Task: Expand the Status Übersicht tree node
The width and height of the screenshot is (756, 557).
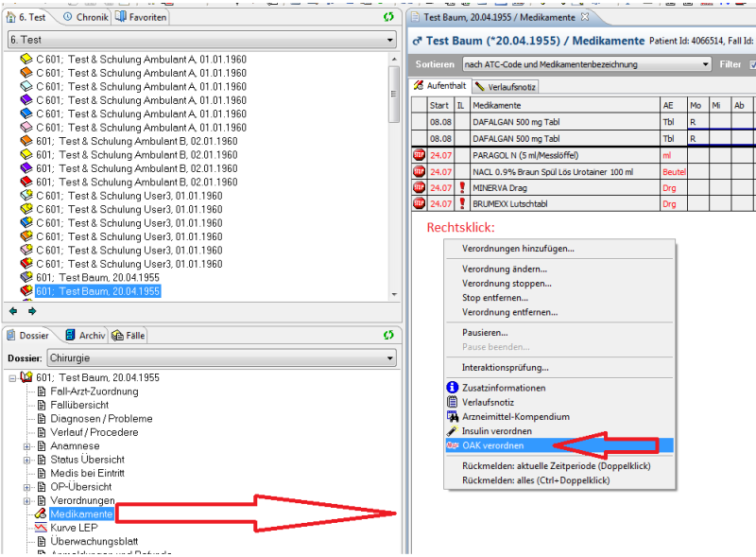Action: [x=27, y=460]
